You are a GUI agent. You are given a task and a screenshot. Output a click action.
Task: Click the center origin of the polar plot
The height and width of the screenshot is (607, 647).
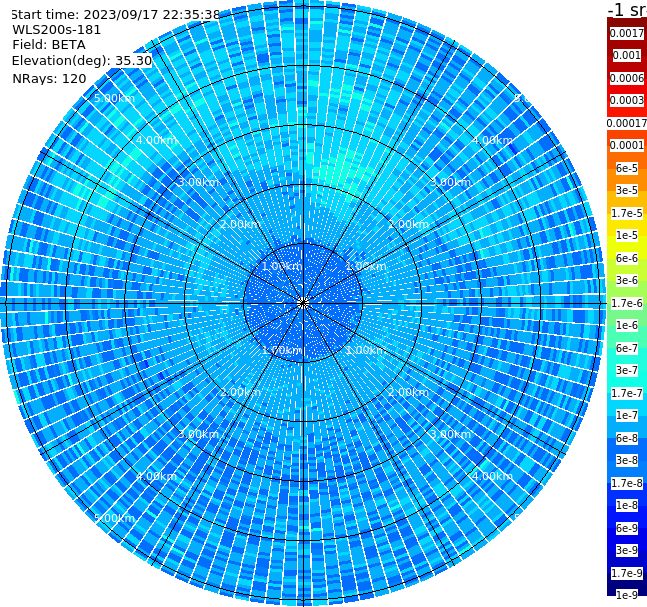(303, 303)
